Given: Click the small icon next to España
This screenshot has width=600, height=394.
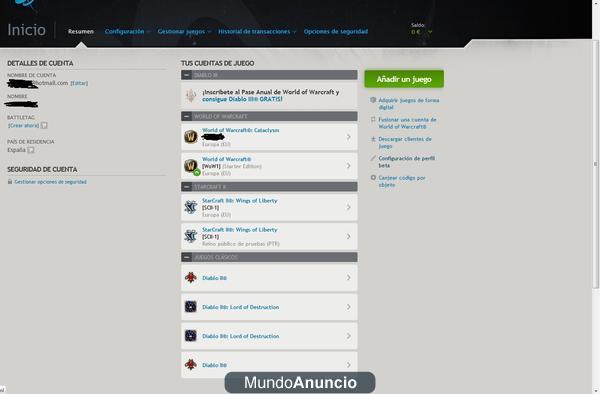Looking at the screenshot, I should [x=31, y=150].
